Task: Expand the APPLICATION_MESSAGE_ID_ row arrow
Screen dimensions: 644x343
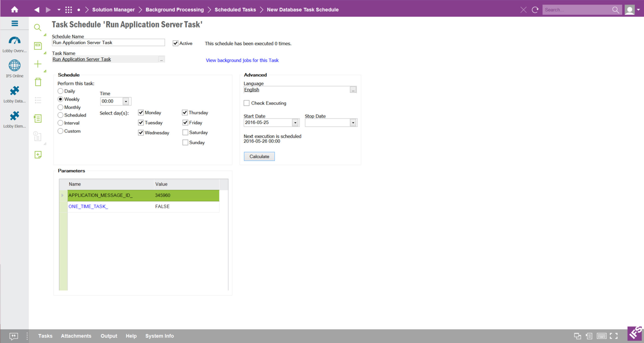Action: coord(63,195)
